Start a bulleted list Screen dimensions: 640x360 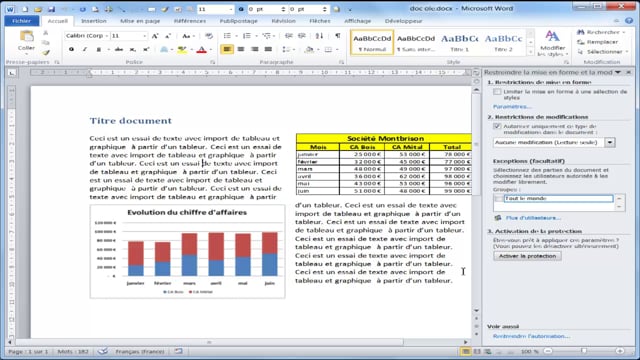click(x=227, y=36)
